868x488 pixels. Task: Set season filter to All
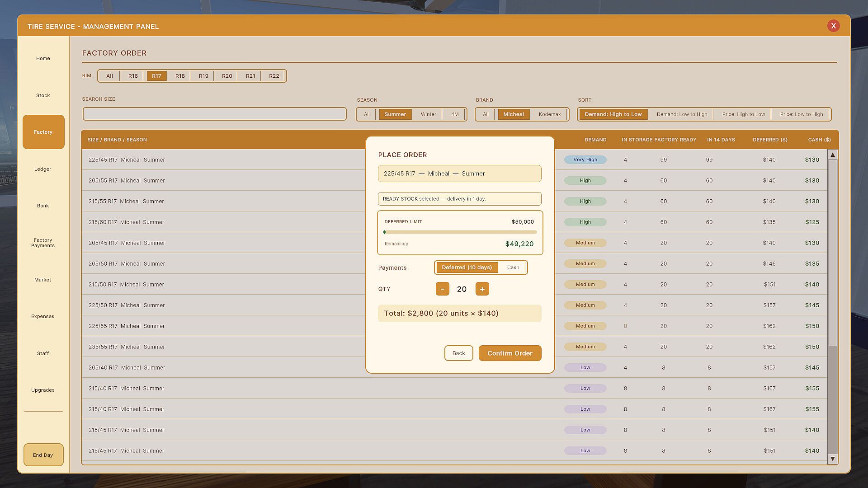click(x=367, y=114)
